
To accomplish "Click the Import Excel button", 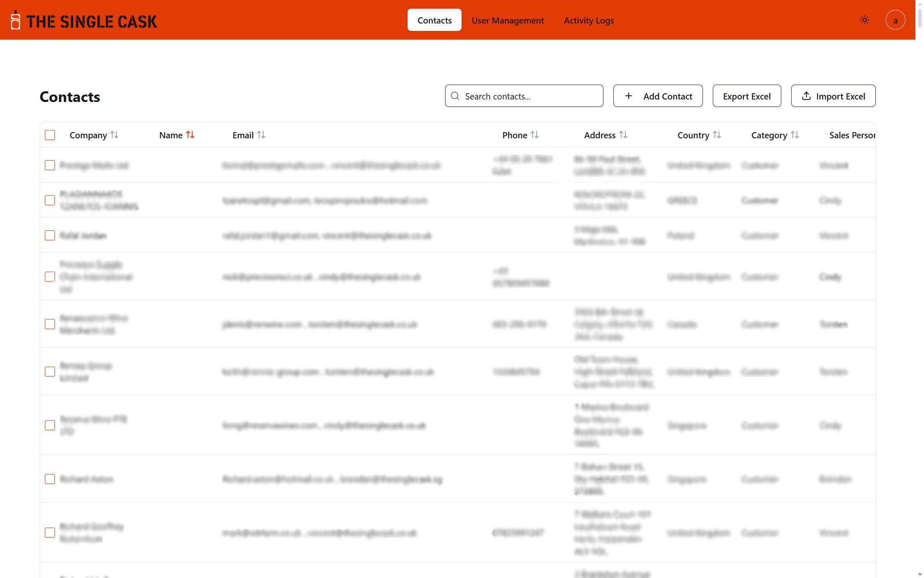I will click(833, 96).
